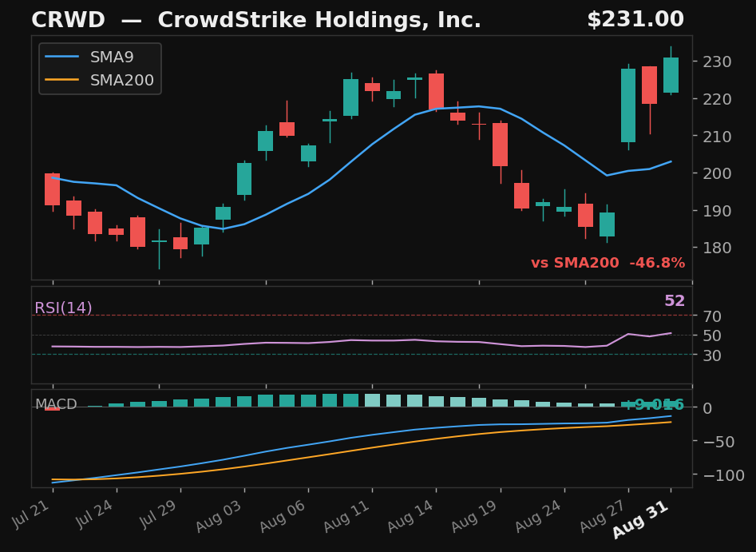Click the -50 label on the MACD axis
The width and height of the screenshot is (756, 552).
pyautogui.click(x=718, y=442)
